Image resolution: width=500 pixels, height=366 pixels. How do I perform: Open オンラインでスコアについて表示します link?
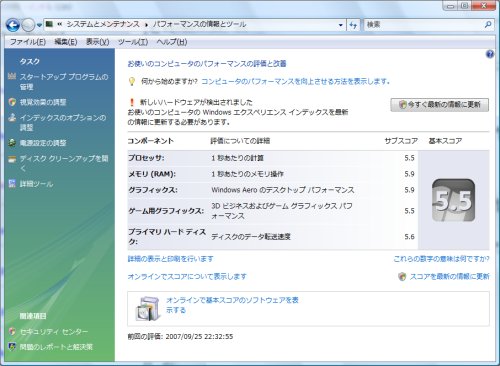pos(187,276)
